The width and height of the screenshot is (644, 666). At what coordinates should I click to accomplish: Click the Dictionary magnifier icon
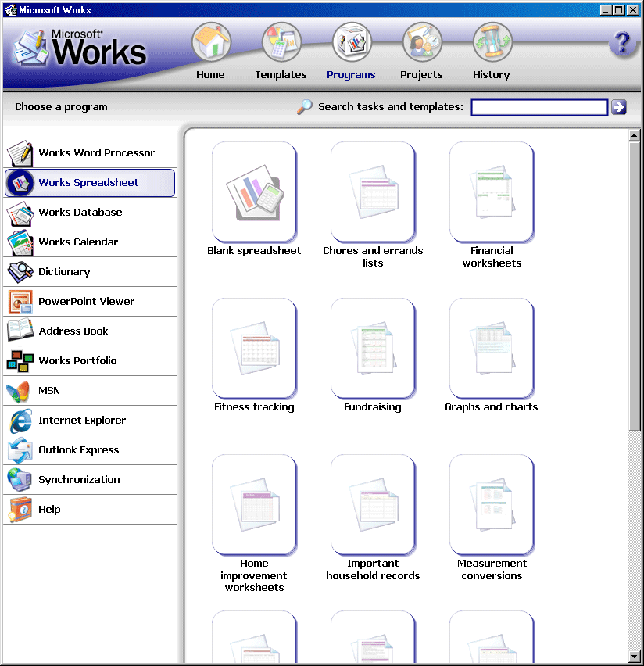click(20, 272)
